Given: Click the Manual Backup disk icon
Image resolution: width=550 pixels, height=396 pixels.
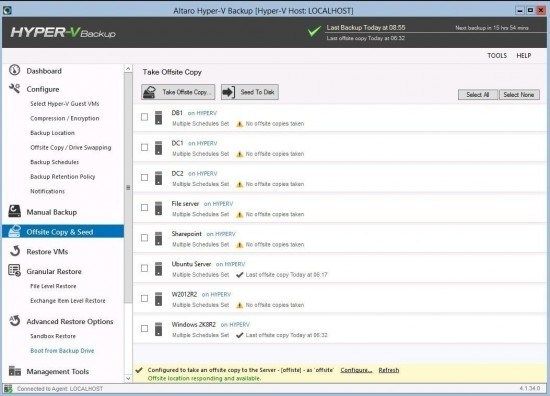Looking at the screenshot, I should pyautogui.click(x=14, y=211).
